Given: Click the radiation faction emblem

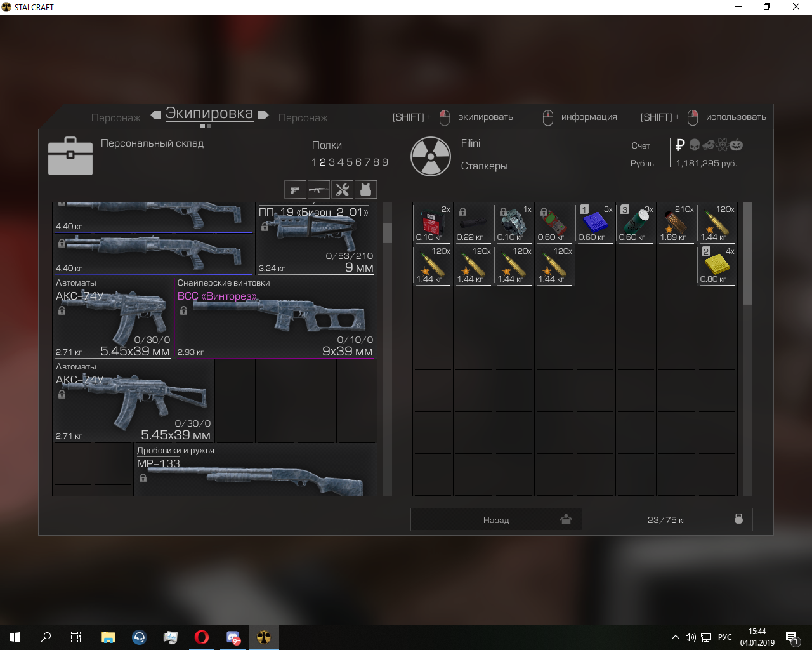Looking at the screenshot, I should pyautogui.click(x=431, y=156).
